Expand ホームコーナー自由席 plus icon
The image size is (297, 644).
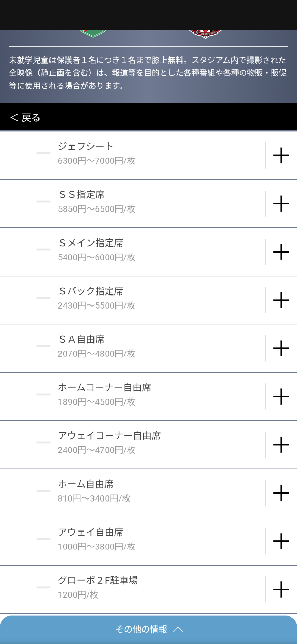point(281,396)
